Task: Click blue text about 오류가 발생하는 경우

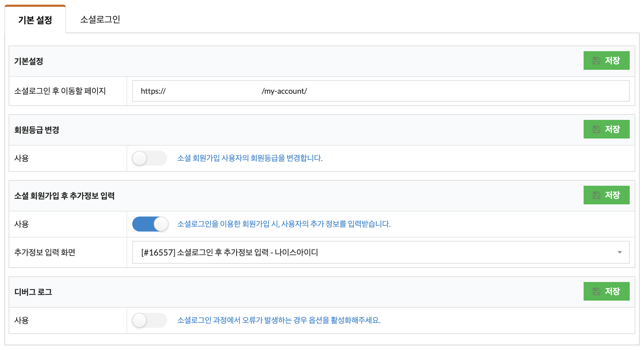Action: pos(279,320)
